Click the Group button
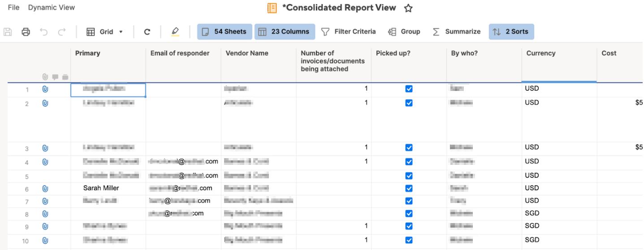Screen dimensions: 644x250 tap(404, 32)
